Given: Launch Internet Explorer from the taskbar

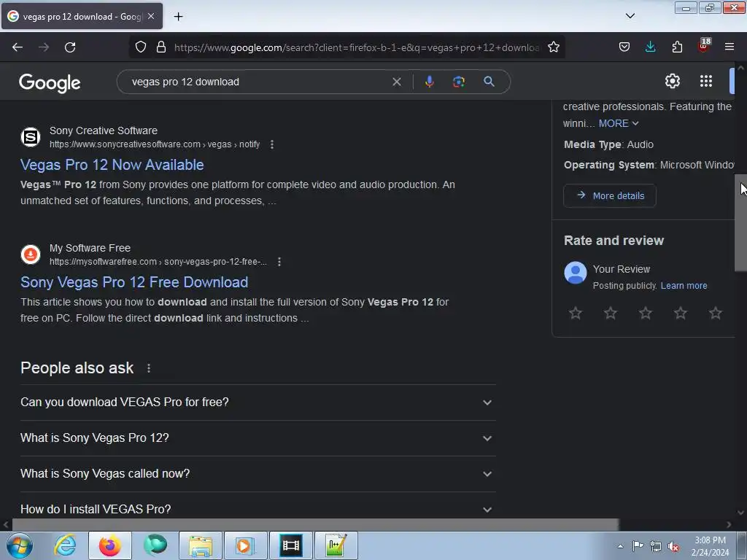Looking at the screenshot, I should point(65,545).
